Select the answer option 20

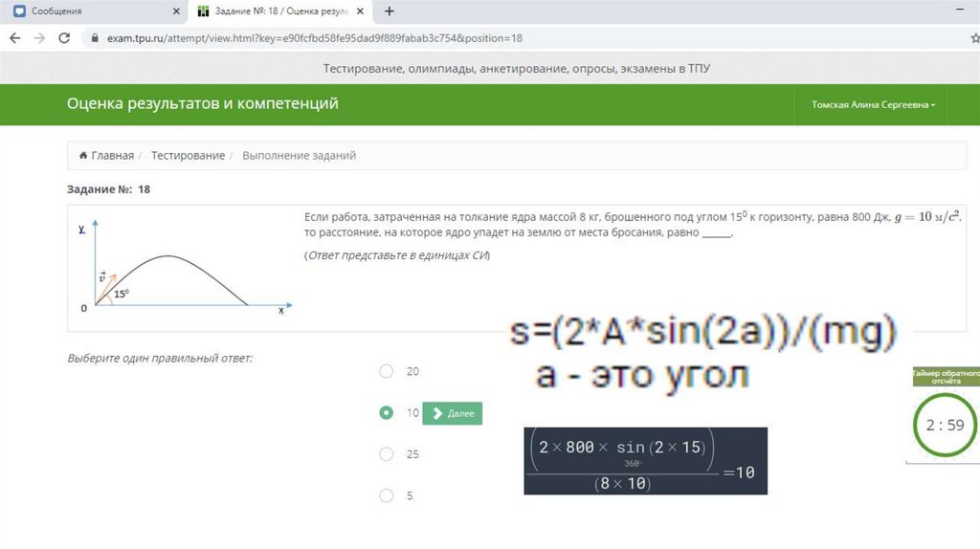[x=387, y=371]
